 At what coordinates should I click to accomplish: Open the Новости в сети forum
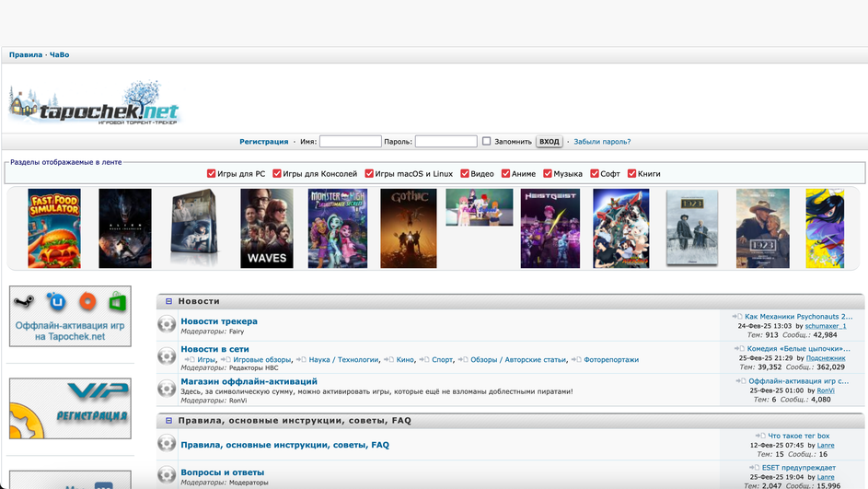214,349
